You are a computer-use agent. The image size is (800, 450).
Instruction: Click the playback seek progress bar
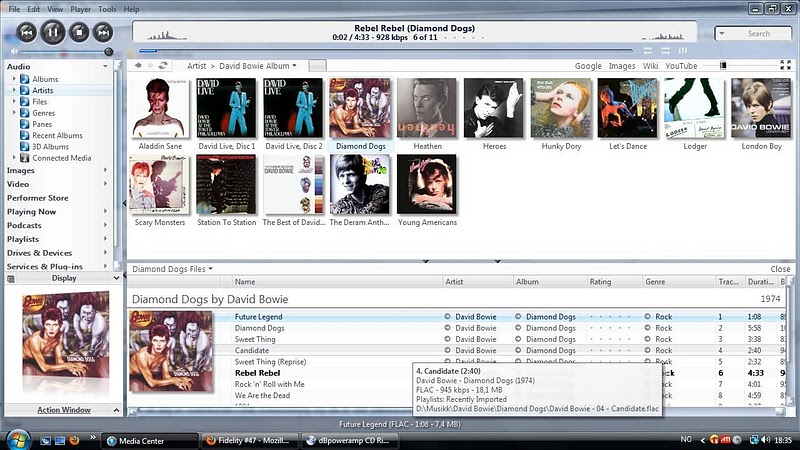pyautogui.click(x=386, y=51)
